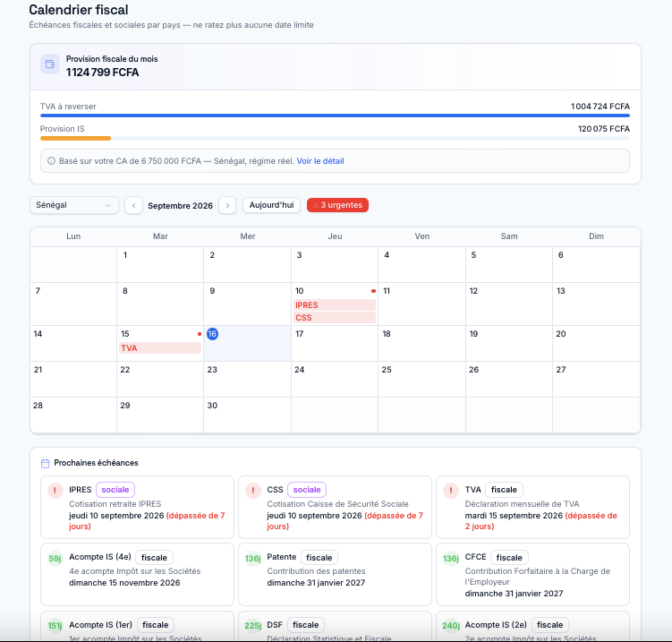
Task: Click the fiscale tag on the TVA card
Action: (504, 489)
